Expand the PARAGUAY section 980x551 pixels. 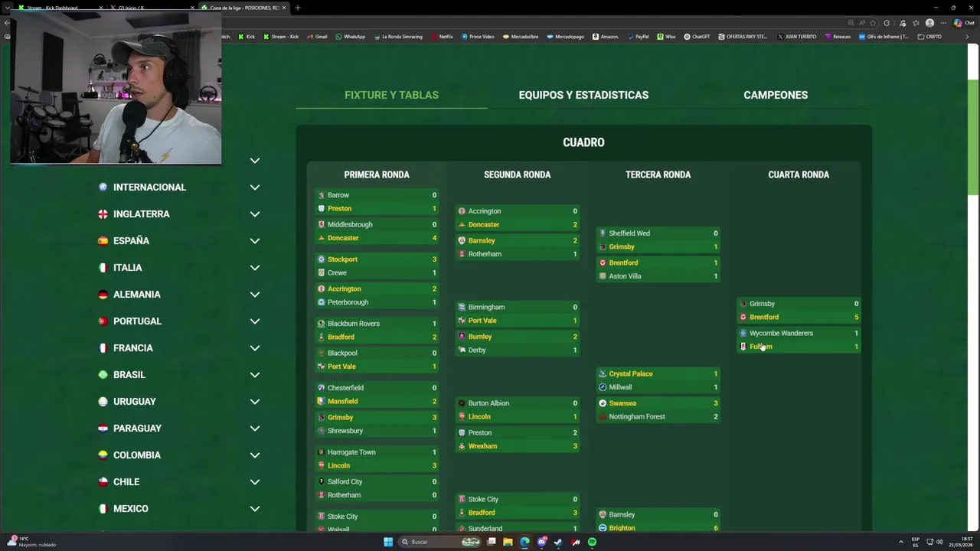coord(180,428)
